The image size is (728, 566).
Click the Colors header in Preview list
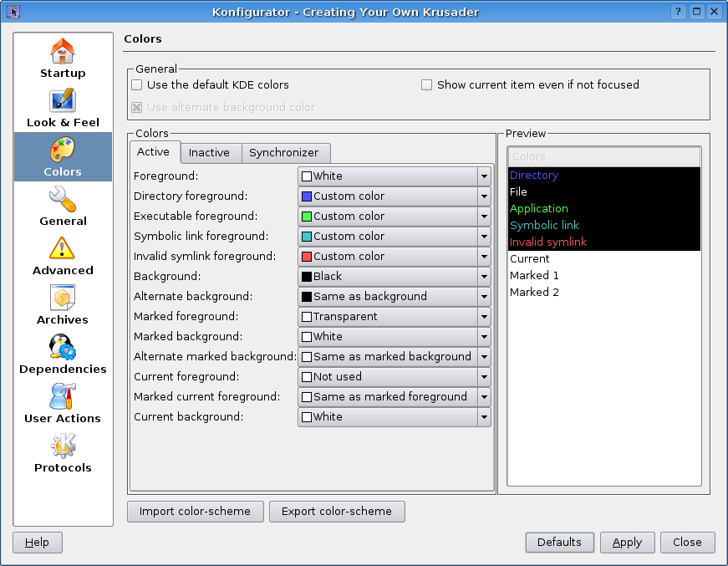604,157
